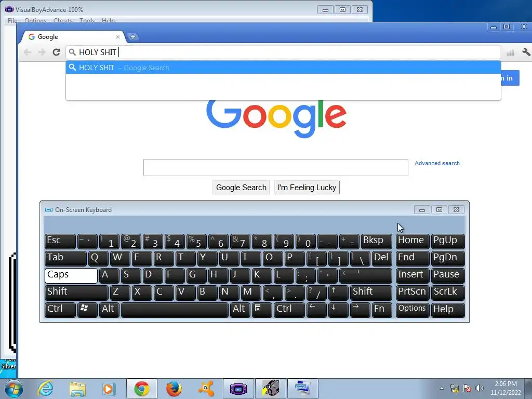The width and height of the screenshot is (532, 399).
Task: Click the Google Search button
Action: coord(241,187)
